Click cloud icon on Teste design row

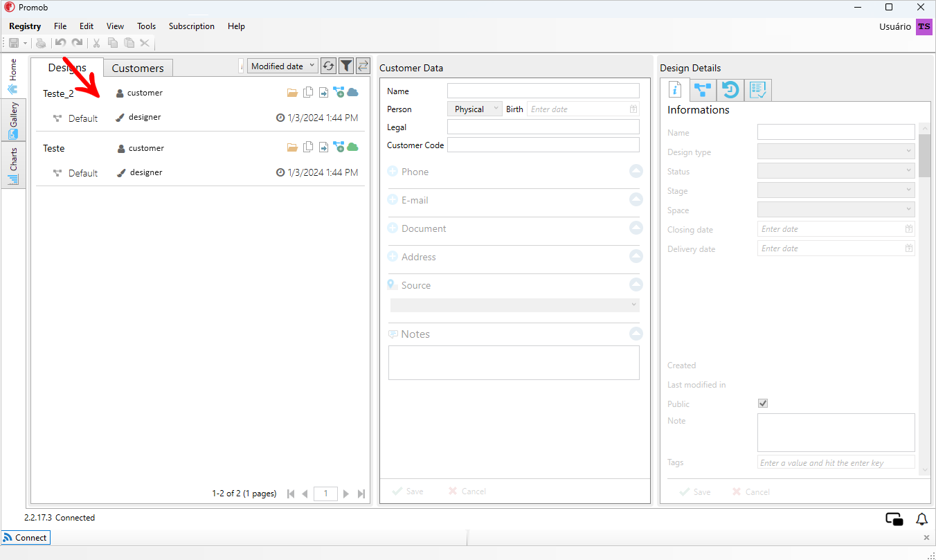tap(352, 147)
